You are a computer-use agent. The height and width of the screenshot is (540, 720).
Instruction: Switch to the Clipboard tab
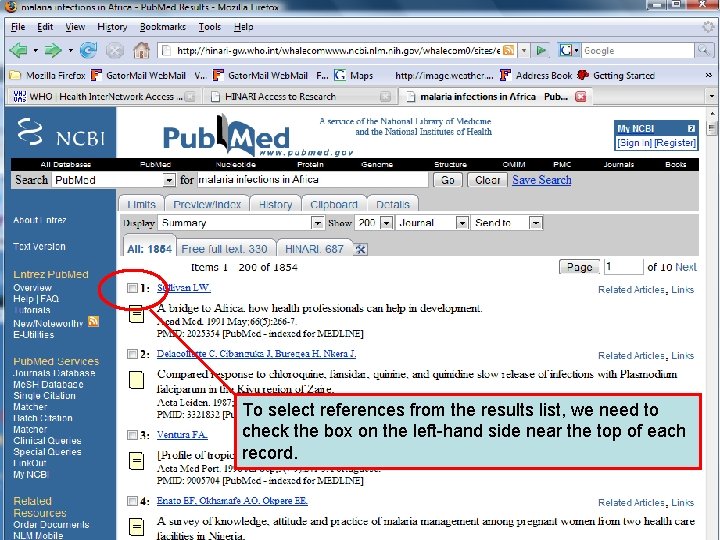coord(334,204)
